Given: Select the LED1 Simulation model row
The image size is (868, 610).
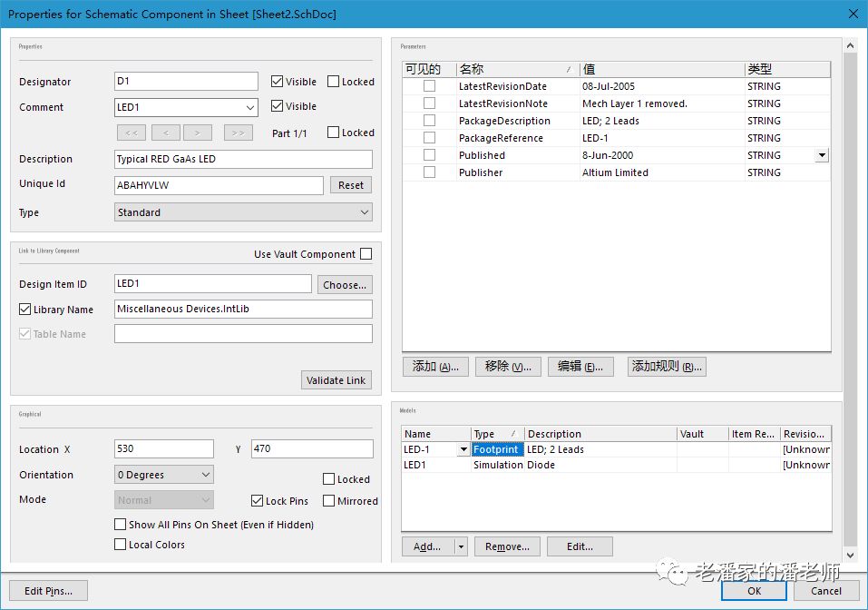Looking at the screenshot, I should [x=544, y=465].
